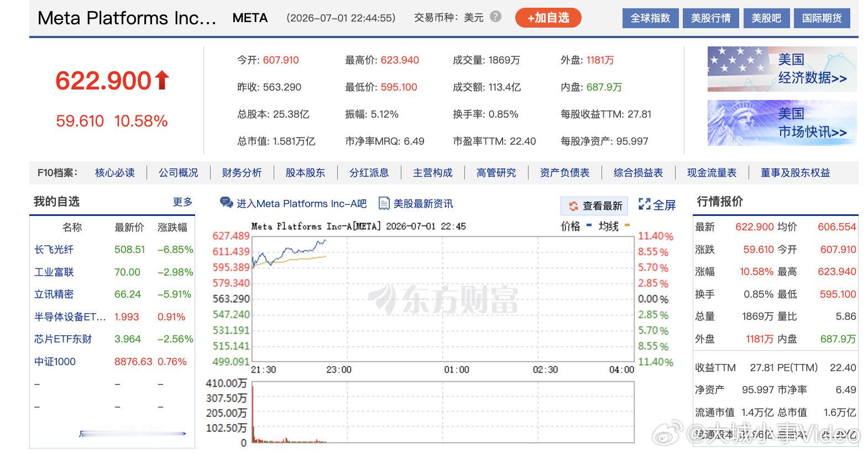Click the 我的自选 panel horizontal scrollbar
This screenshot has height=454, width=868.
click(133, 434)
